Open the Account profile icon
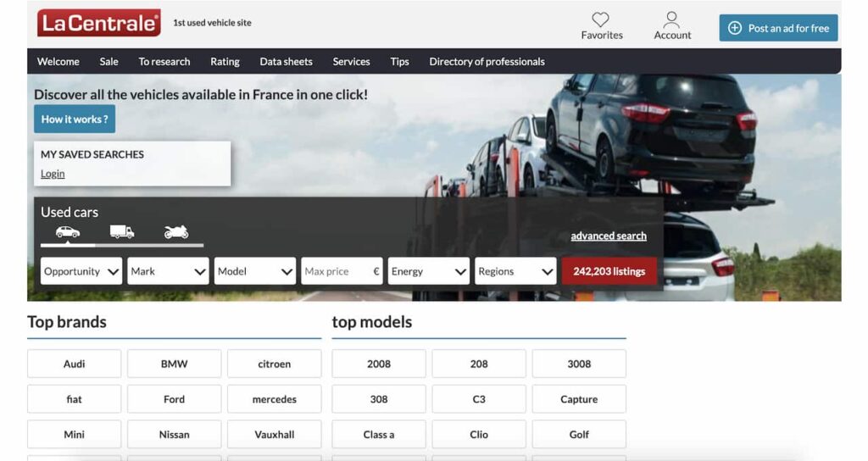868x461 pixels. [672, 19]
